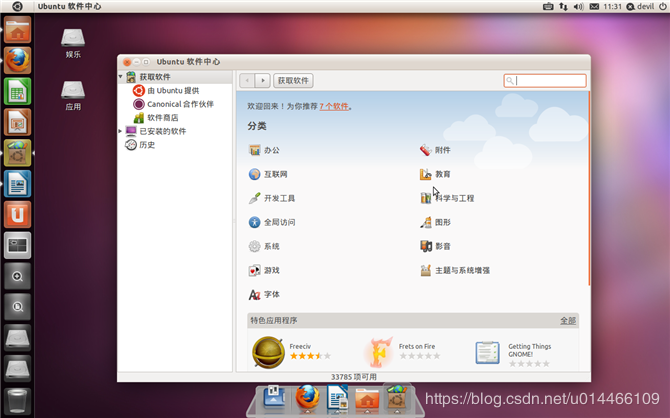The image size is (670, 418).
Task: Select Canonical 合作伙伴 in the sidebar
Action: (x=180, y=104)
